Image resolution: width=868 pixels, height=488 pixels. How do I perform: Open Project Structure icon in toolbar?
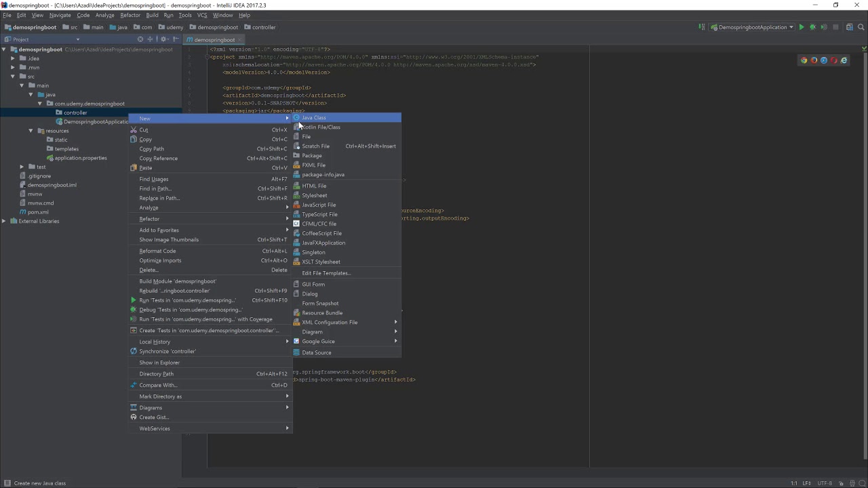848,27
